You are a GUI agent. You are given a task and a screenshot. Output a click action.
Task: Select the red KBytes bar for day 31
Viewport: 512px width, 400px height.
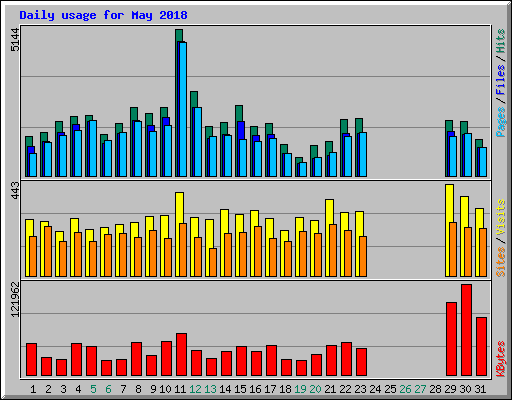point(481,346)
